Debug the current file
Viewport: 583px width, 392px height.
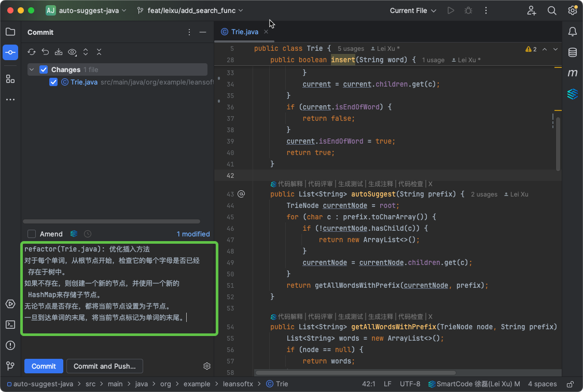(468, 10)
